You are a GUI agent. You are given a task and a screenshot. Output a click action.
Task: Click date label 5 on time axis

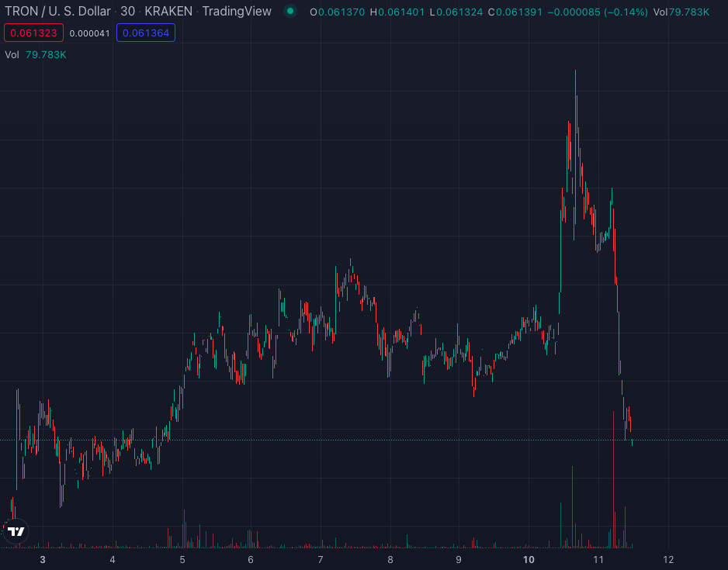pos(182,560)
